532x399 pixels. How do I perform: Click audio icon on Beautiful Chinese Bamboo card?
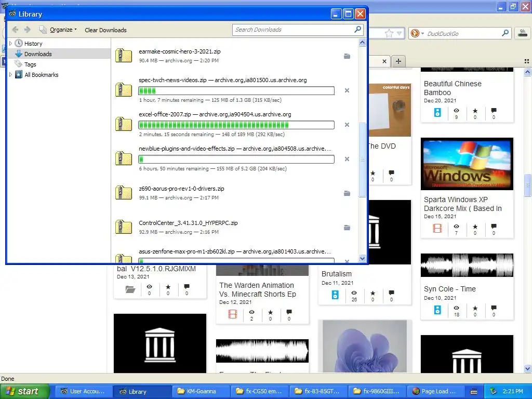tap(437, 112)
